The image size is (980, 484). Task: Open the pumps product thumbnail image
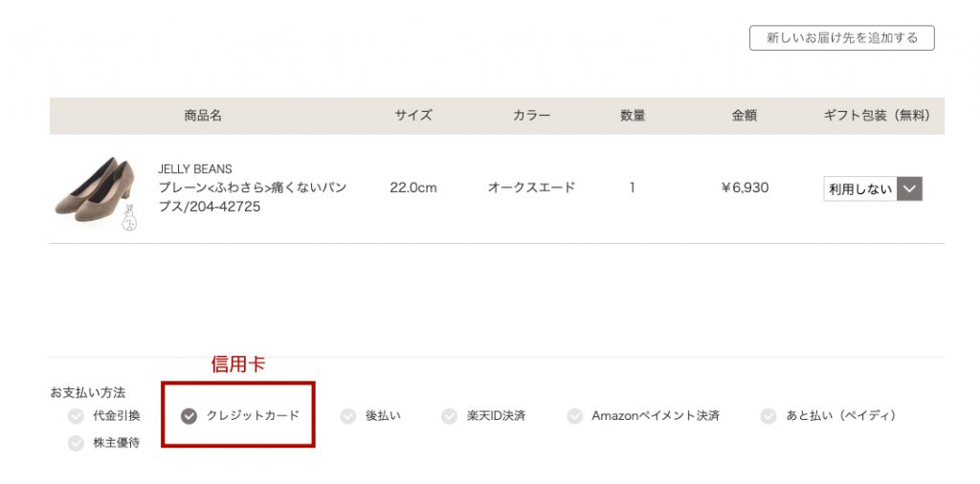coord(95,188)
